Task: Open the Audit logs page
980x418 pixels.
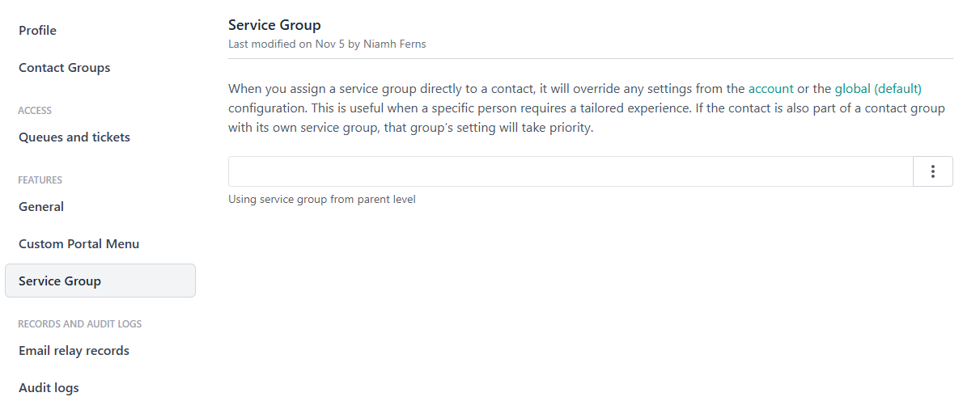Action: pos(49,388)
